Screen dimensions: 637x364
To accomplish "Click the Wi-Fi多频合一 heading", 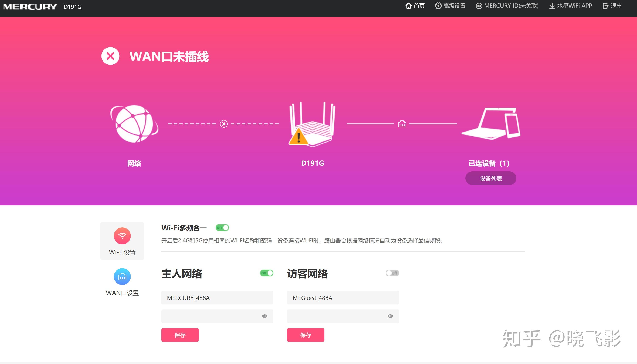I will click(184, 228).
